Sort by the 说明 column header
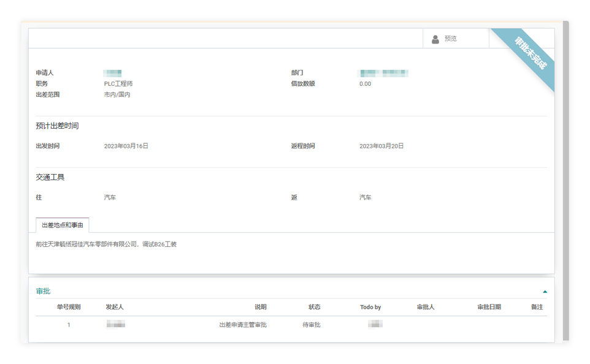Screen dimensions: 590x364 261,307
